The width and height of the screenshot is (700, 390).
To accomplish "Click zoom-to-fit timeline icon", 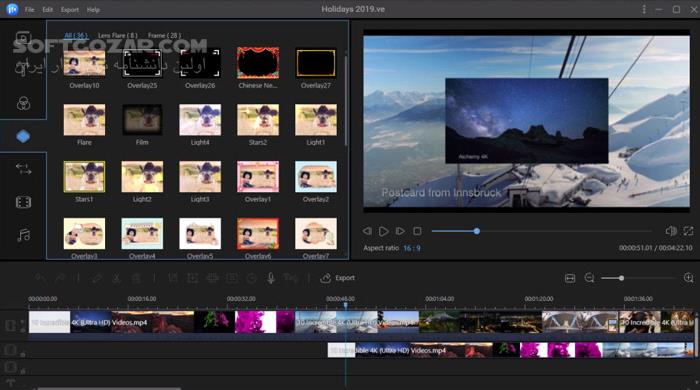I will point(570,278).
